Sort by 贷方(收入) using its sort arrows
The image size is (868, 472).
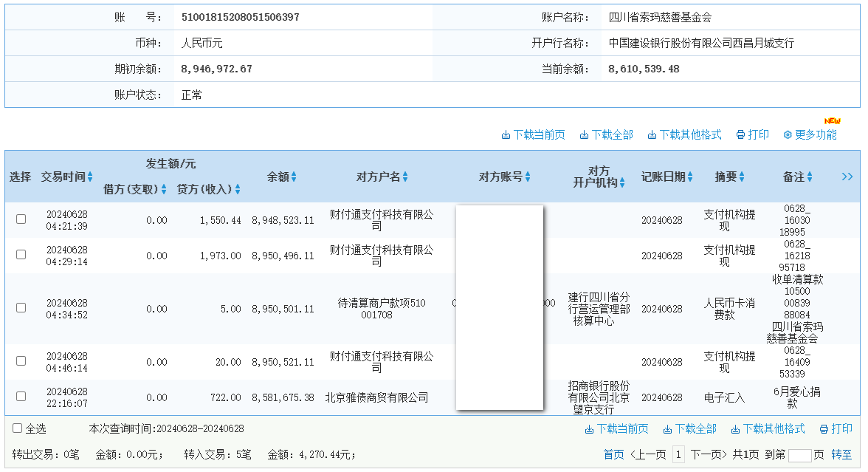pos(238,189)
